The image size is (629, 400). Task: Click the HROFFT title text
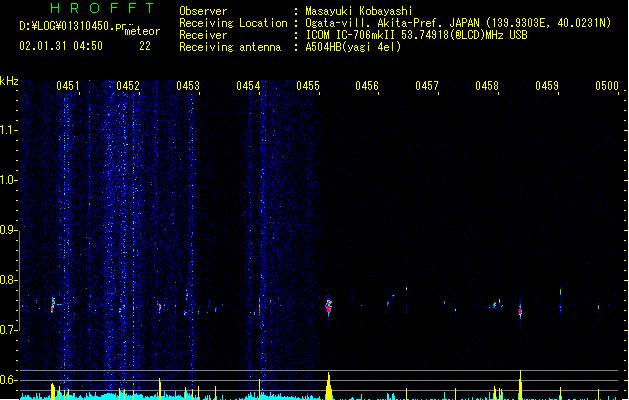point(102,8)
